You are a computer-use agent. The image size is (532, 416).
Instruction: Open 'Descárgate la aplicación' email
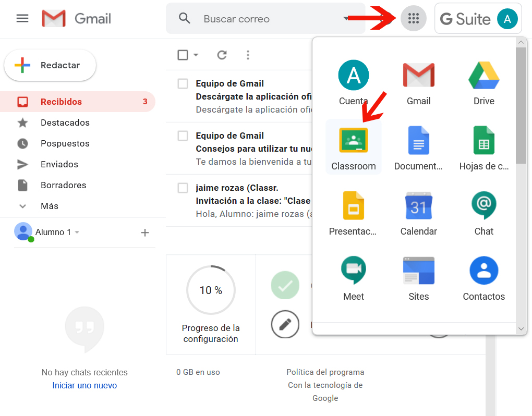pyautogui.click(x=239, y=96)
